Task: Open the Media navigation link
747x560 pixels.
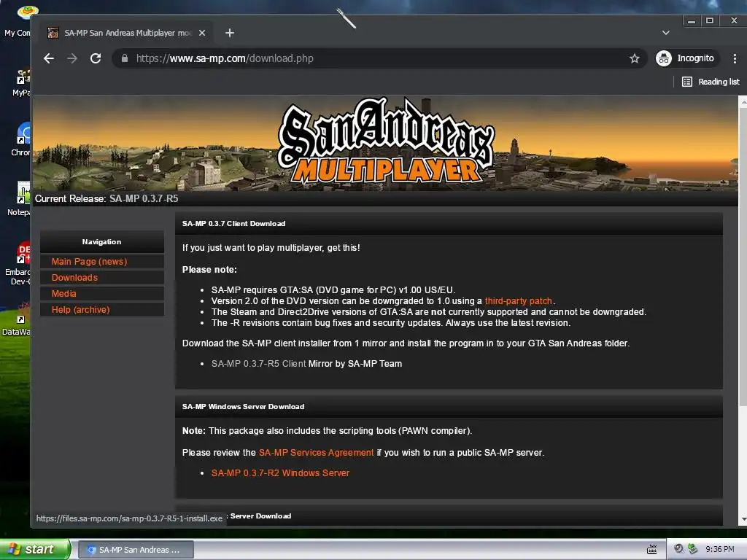Action: tap(64, 294)
